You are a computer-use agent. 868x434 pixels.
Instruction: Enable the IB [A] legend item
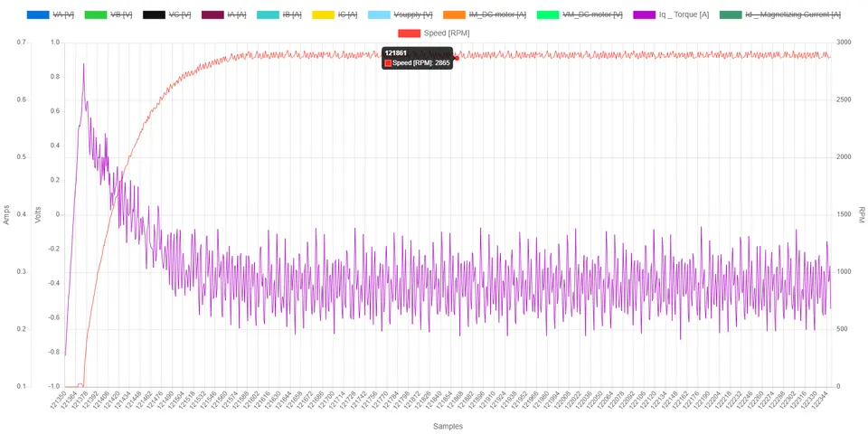[x=279, y=14]
